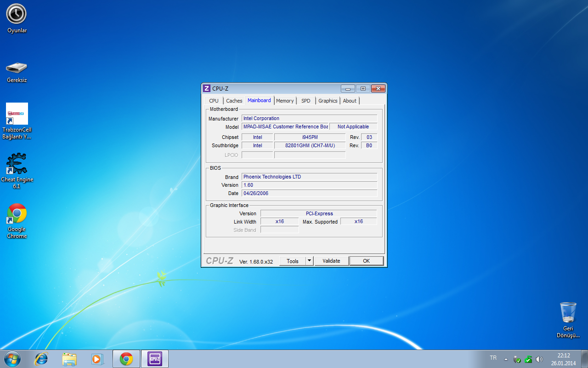Switch to the Memory tab
The height and width of the screenshot is (368, 588).
click(x=285, y=101)
